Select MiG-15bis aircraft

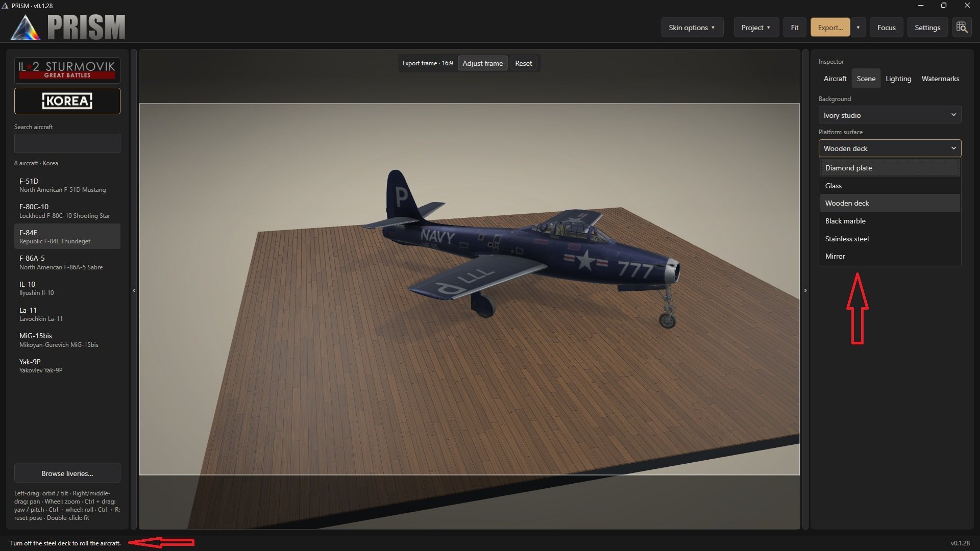[67, 340]
